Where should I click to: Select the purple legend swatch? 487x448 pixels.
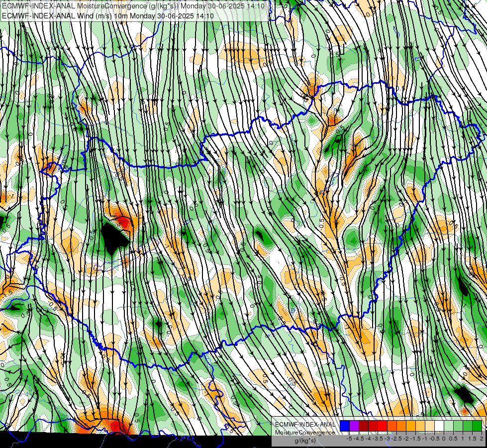point(354,426)
